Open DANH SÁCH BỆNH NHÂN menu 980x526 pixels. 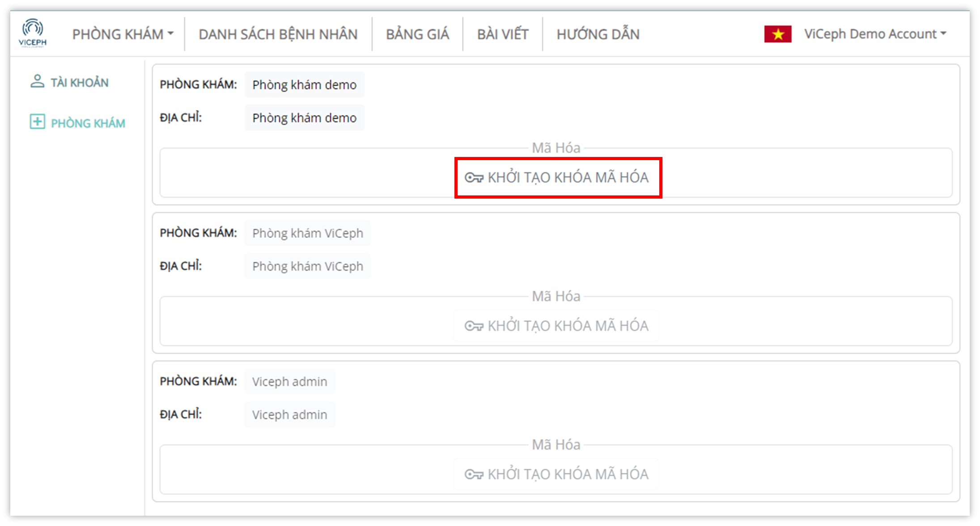tap(278, 34)
